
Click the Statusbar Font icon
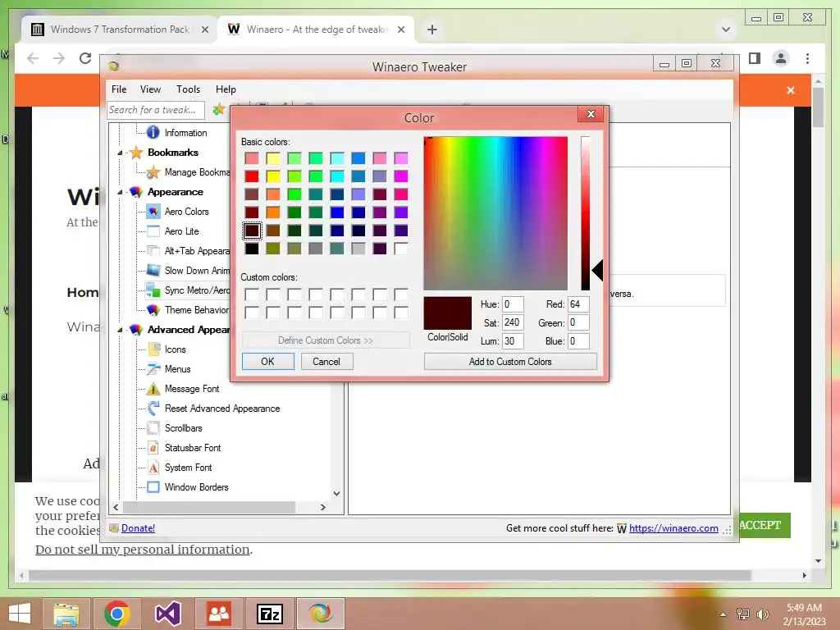tap(153, 448)
